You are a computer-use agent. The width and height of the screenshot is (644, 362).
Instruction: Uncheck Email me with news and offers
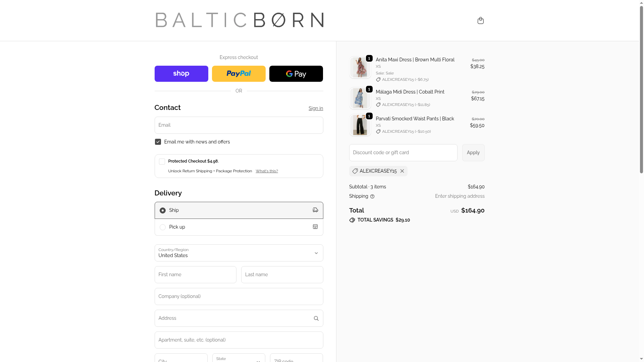pos(158,142)
